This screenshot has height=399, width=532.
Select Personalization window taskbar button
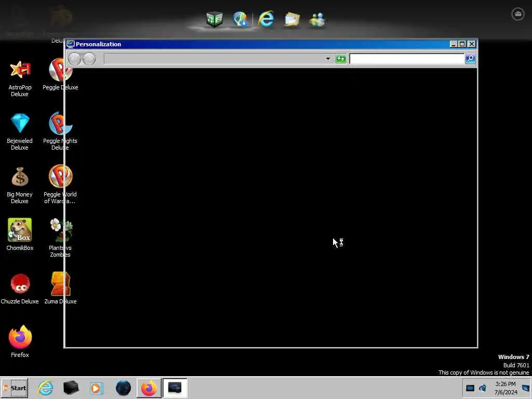pos(175,388)
